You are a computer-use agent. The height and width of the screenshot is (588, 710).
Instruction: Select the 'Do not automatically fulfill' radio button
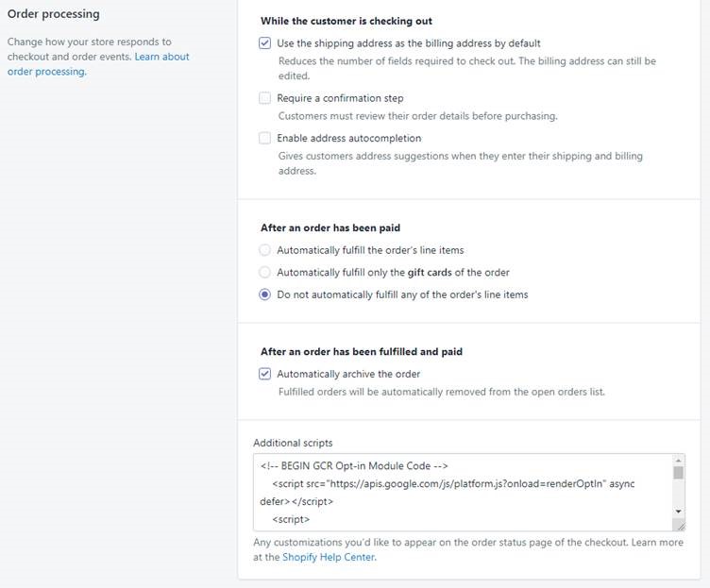[265, 294]
